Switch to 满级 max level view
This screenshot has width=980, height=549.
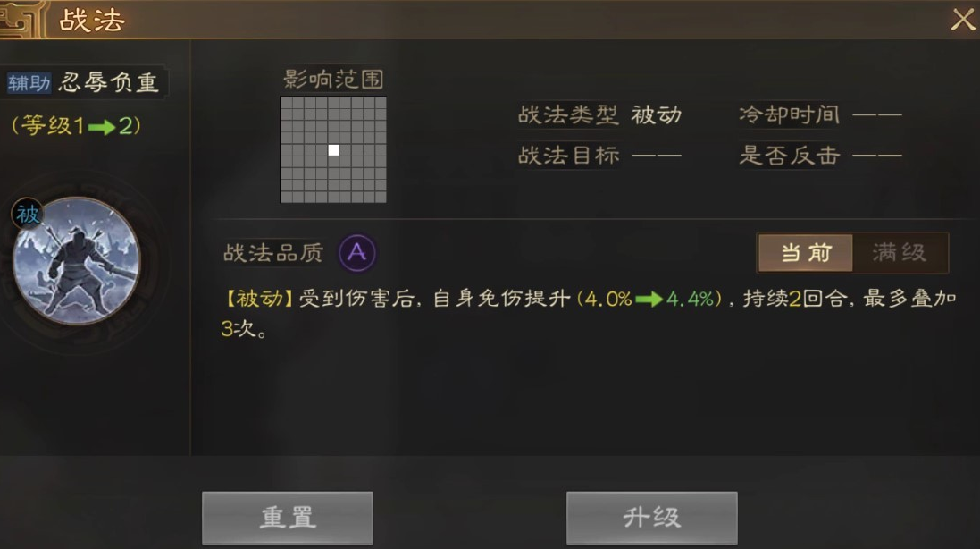900,253
